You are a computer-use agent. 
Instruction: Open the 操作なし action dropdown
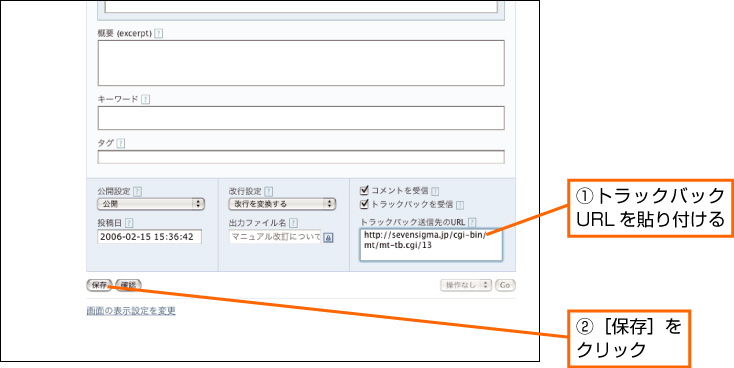(466, 285)
